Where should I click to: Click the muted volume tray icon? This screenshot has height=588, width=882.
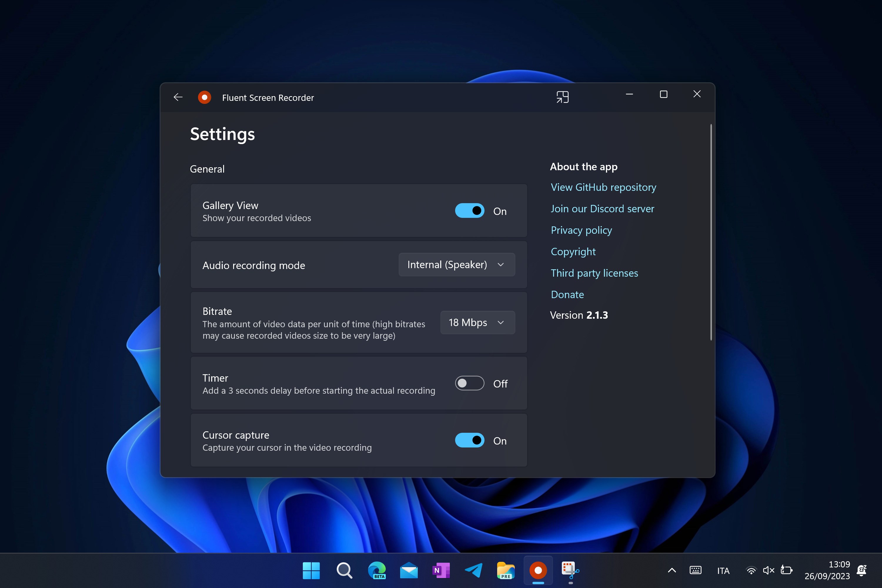click(x=769, y=570)
